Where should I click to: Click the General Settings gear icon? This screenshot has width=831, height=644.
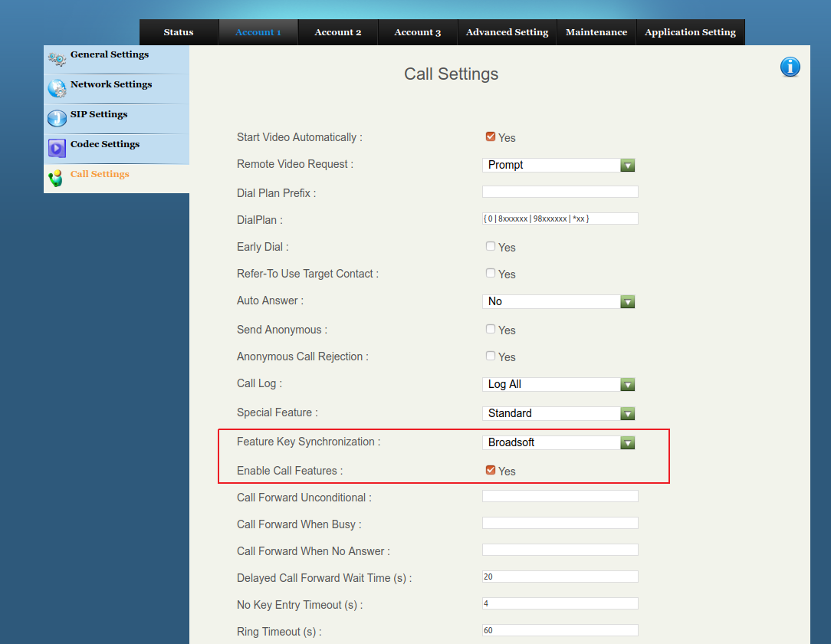(x=57, y=59)
